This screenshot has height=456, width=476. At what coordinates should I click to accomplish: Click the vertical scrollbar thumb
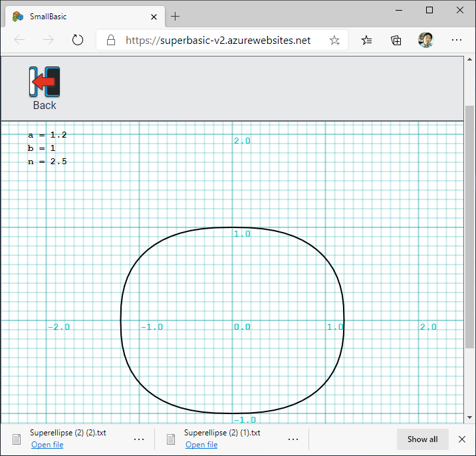[x=469, y=227]
